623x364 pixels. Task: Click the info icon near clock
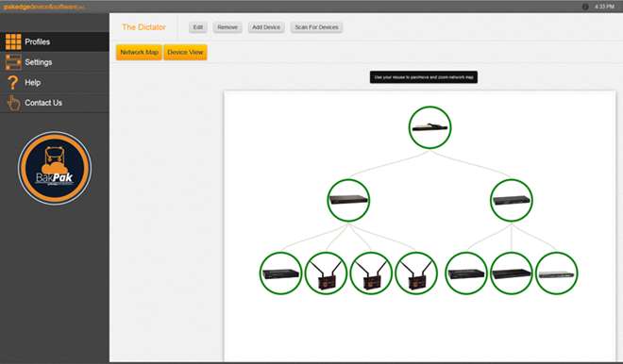point(585,7)
